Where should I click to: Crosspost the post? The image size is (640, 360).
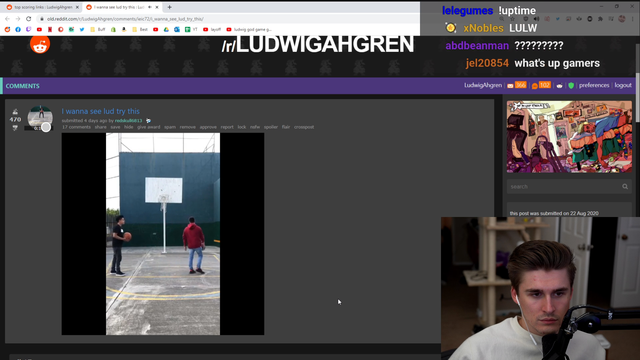pyautogui.click(x=304, y=127)
